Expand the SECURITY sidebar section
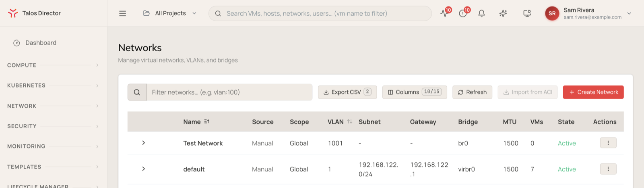The height and width of the screenshot is (188, 644). pos(53,126)
